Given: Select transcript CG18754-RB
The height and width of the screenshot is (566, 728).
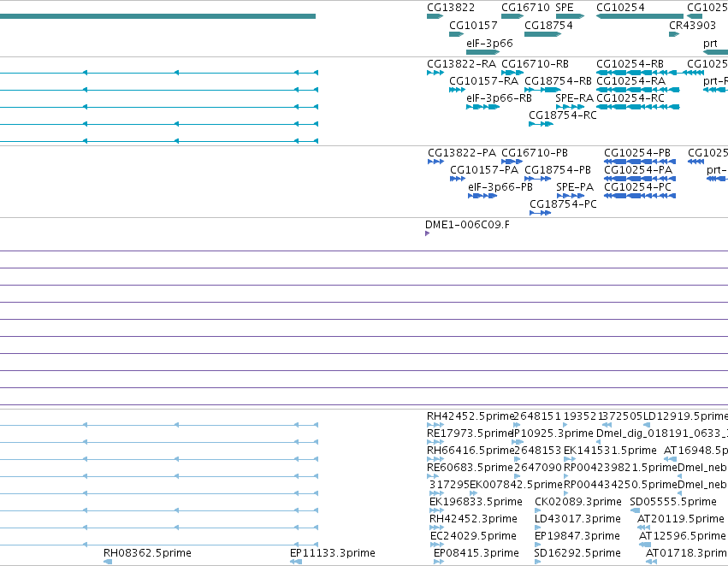Looking at the screenshot, I should tap(558, 81).
